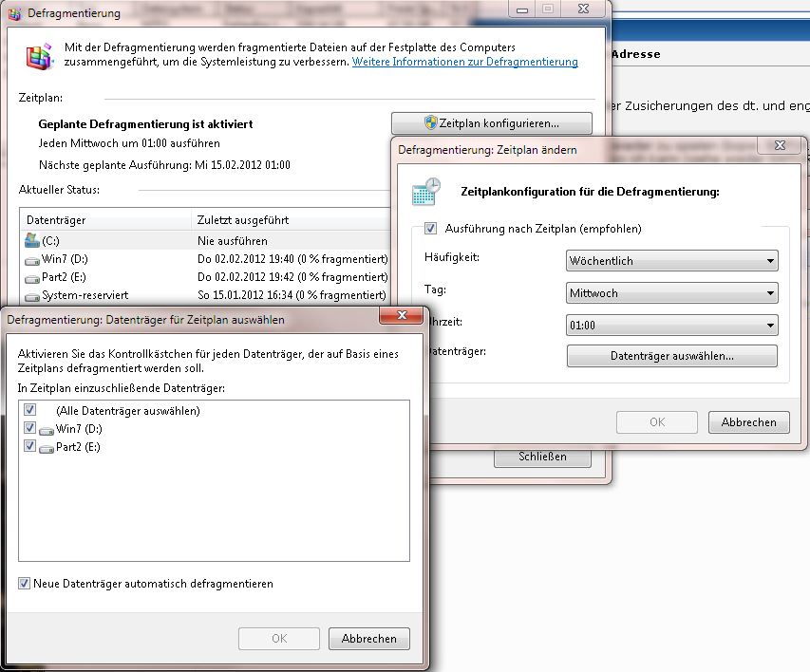Click the Datenträger column header
This screenshot has width=810, height=672.
(x=105, y=219)
